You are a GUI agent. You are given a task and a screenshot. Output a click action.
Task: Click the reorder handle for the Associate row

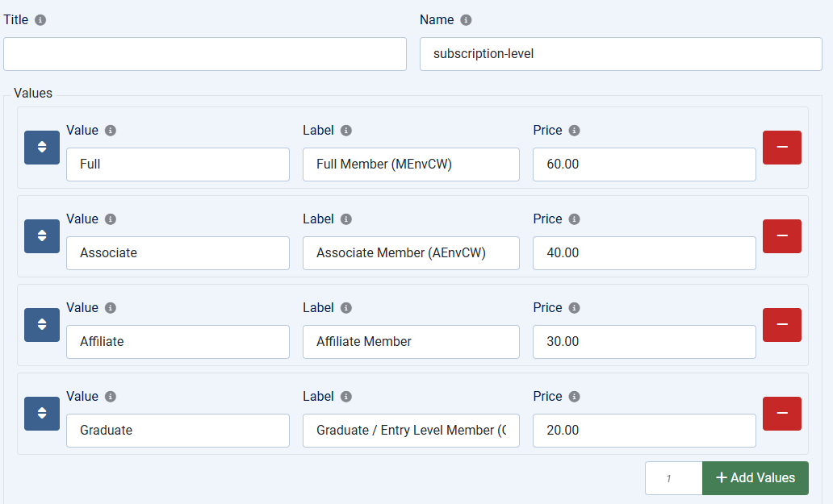click(42, 236)
